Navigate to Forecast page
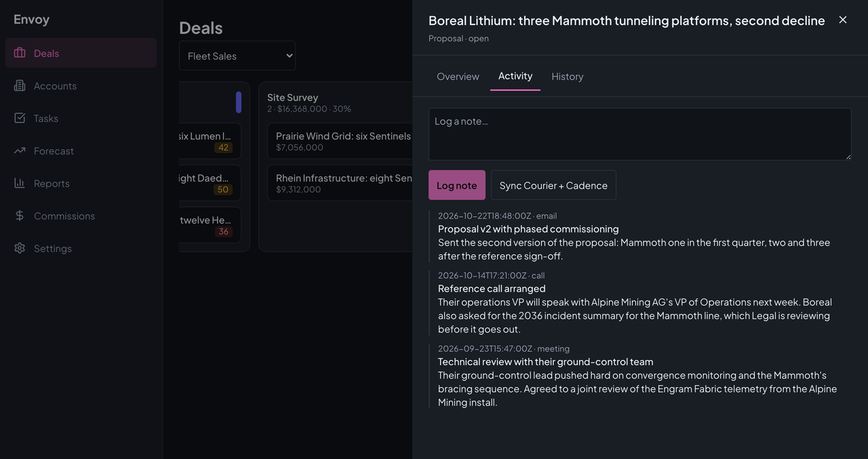Image resolution: width=868 pixels, height=459 pixels. [x=81, y=151]
